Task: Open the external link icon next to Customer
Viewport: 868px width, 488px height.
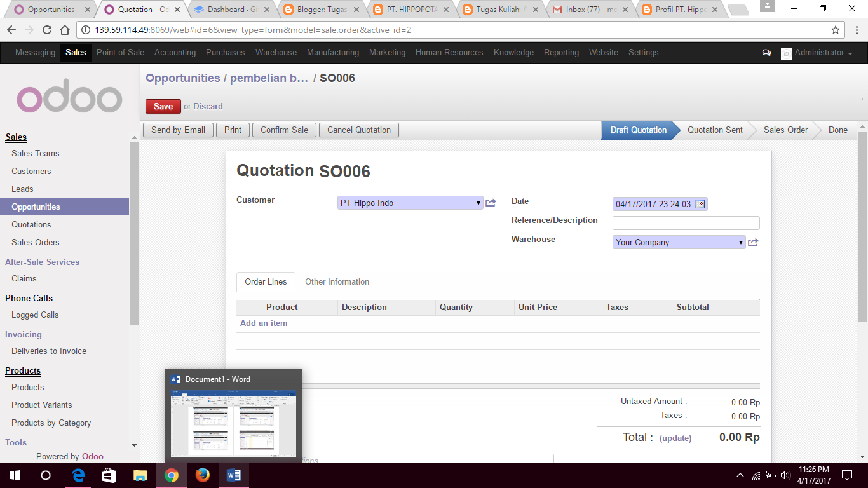Action: click(x=491, y=203)
